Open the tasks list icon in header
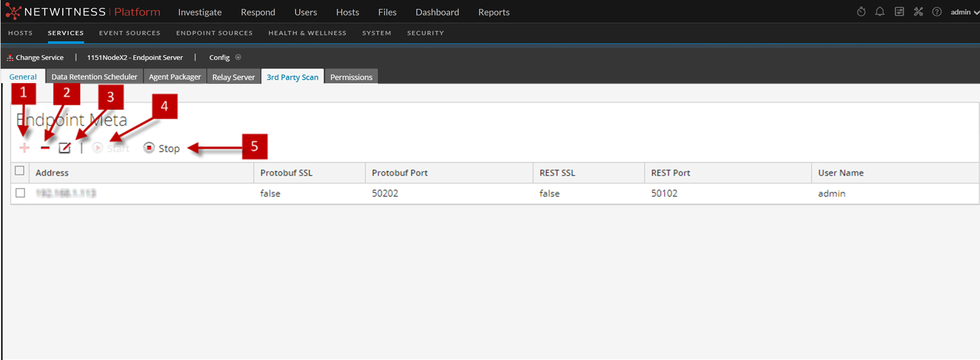Viewport: 980px width, 360px height. 899,12
